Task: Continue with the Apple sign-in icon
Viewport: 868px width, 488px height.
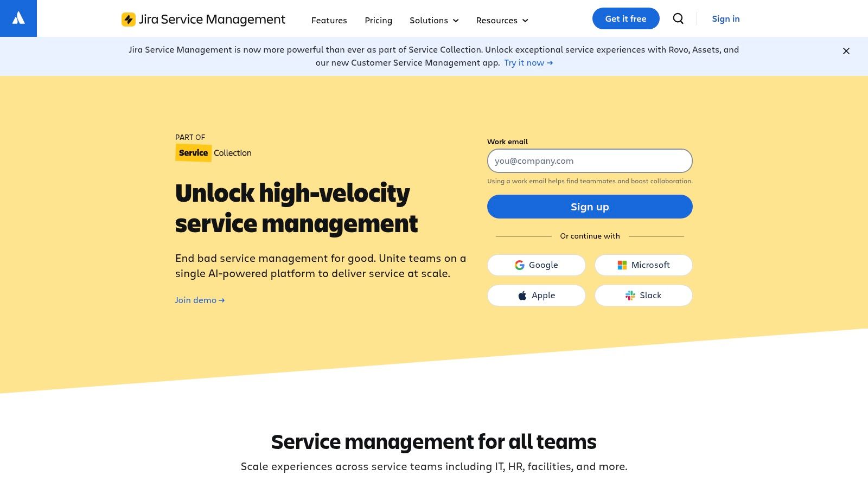Action: coord(522,295)
